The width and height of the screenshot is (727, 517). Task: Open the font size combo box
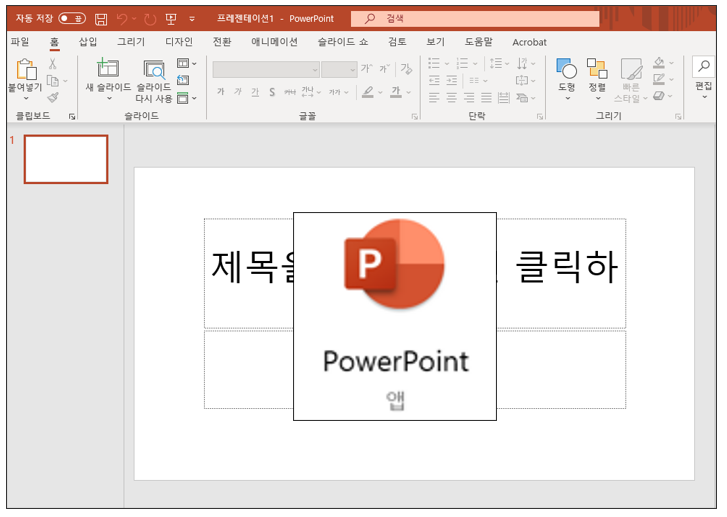coord(339,70)
